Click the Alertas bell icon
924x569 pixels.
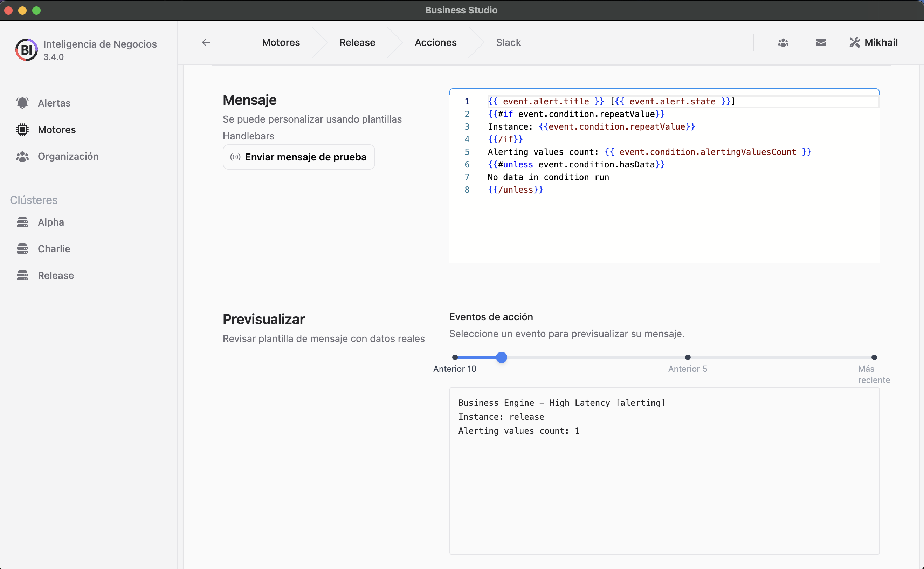(22, 103)
